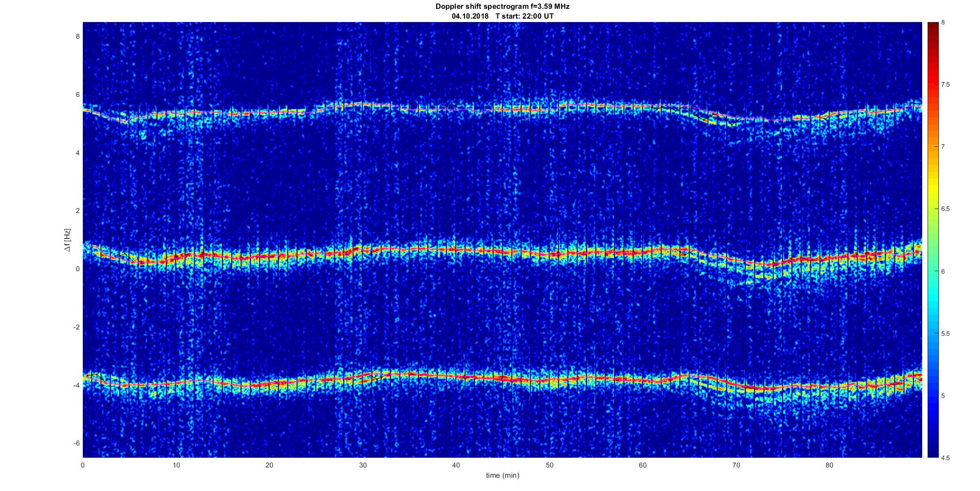Click the x-axis tick label '10'

coord(176,465)
